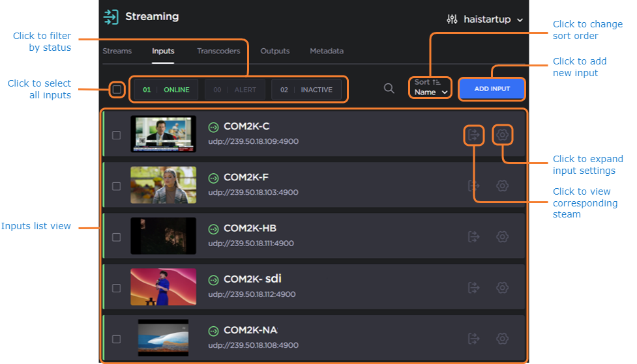Select the COM2K-NA input checkbox

(117, 339)
